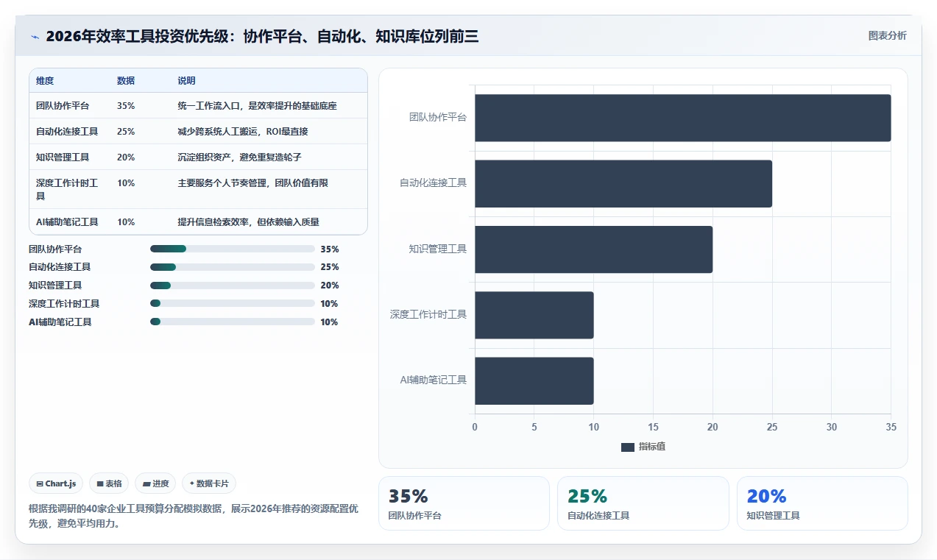The width and height of the screenshot is (937, 560).
Task: Click the 自动化连接工具 chart bar
Action: pyautogui.click(x=623, y=183)
